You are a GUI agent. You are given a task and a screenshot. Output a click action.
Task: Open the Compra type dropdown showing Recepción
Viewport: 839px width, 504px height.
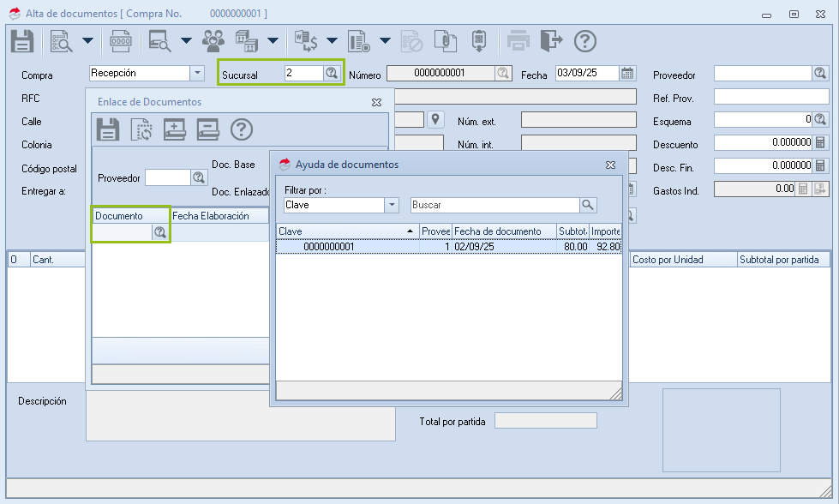tap(197, 74)
